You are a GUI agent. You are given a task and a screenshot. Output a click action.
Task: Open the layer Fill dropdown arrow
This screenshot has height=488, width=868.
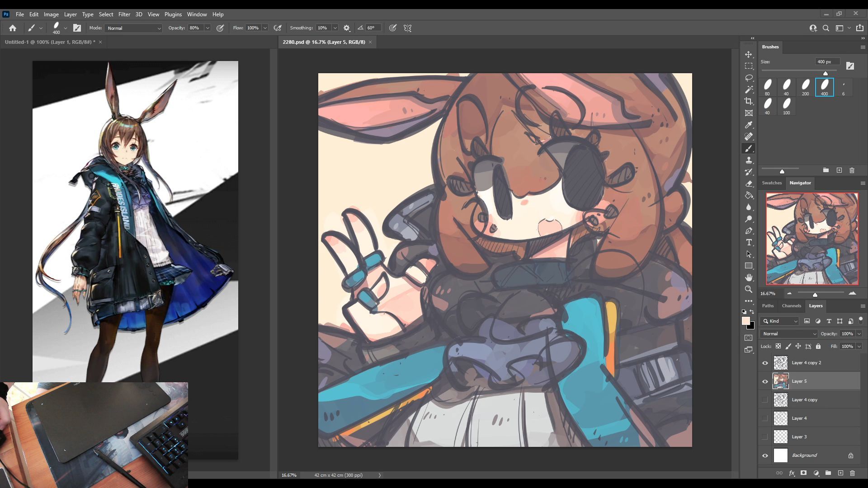click(859, 347)
